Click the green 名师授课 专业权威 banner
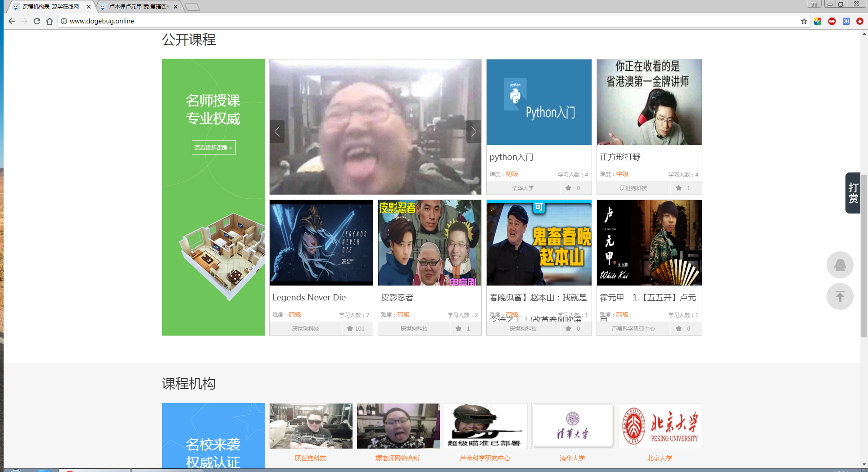Viewport: 868px width, 472px height. [x=213, y=197]
